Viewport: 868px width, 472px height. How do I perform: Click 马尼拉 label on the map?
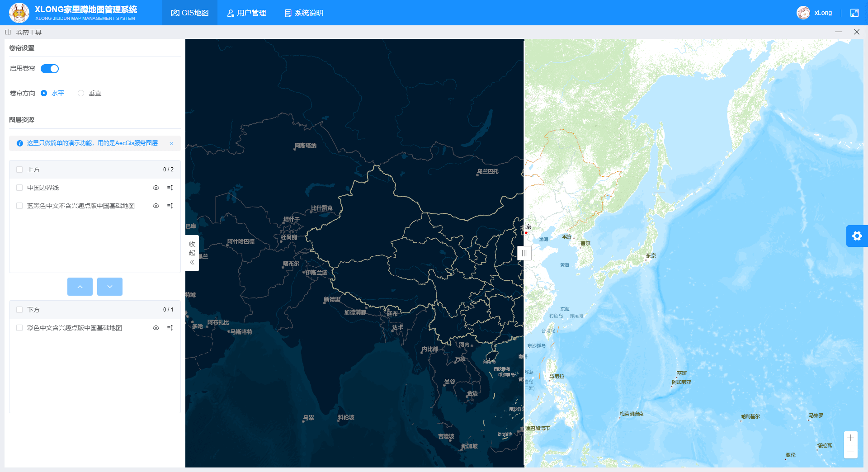[557, 376]
